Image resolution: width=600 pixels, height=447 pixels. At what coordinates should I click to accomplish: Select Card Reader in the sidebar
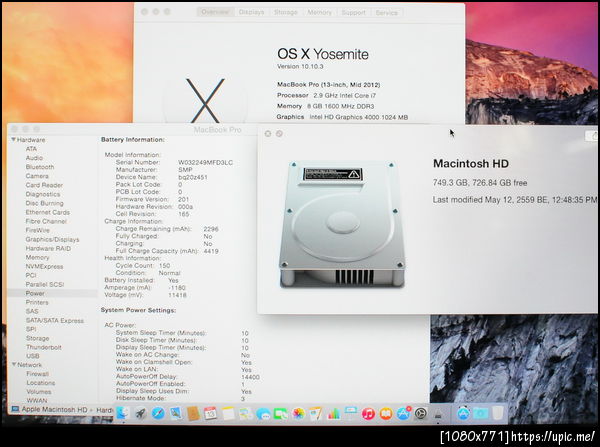(44, 185)
